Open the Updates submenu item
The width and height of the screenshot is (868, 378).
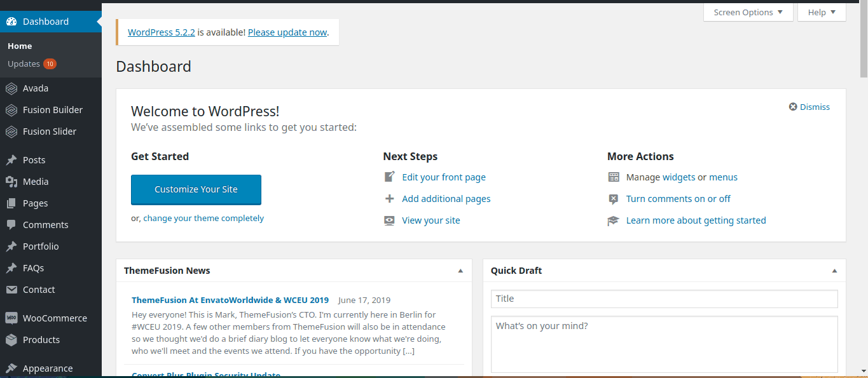pos(24,64)
